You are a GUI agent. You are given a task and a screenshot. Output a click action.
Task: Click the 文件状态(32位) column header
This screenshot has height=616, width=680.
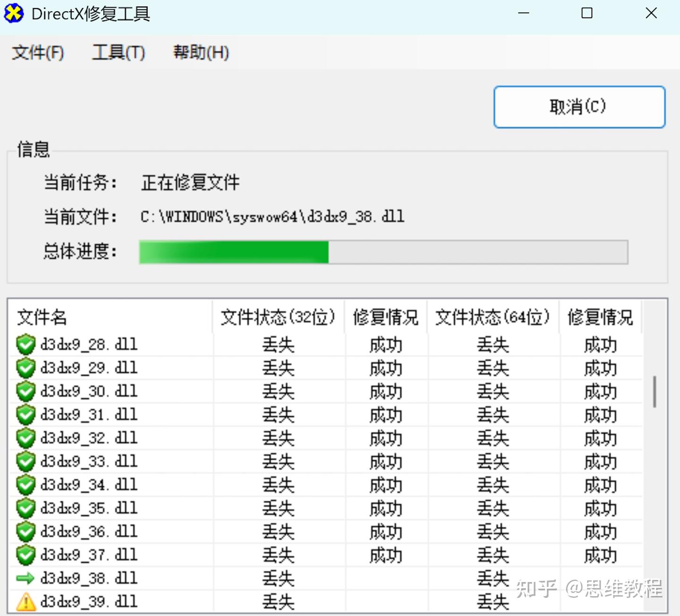click(x=279, y=317)
